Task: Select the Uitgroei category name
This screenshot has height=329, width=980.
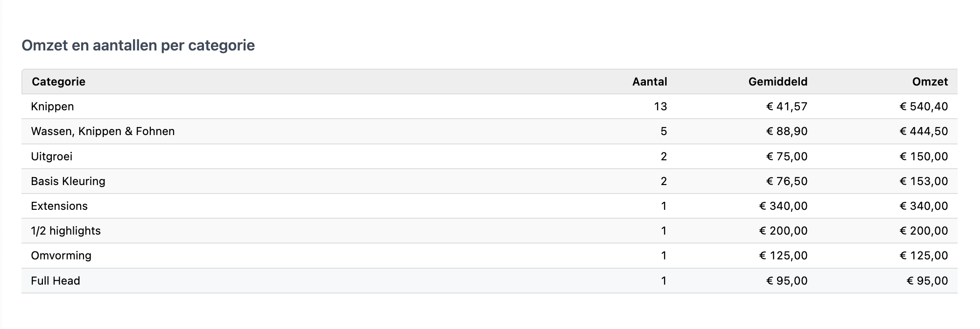Action: click(x=51, y=156)
